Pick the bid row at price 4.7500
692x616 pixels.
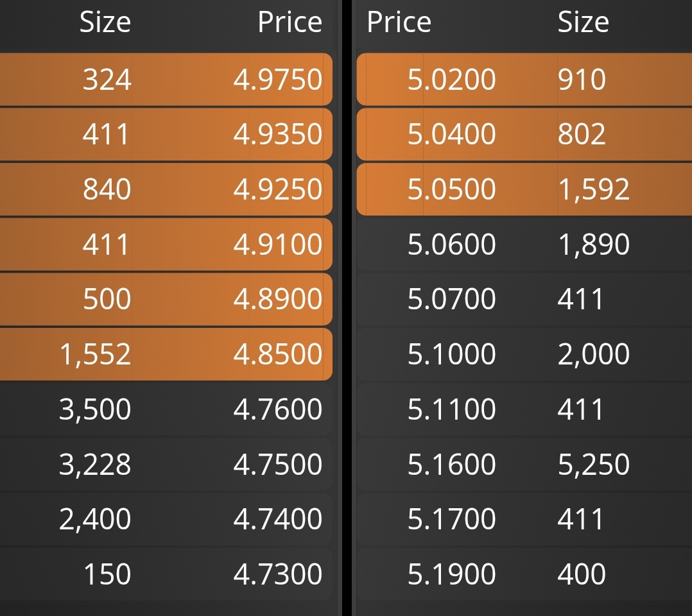click(166, 464)
